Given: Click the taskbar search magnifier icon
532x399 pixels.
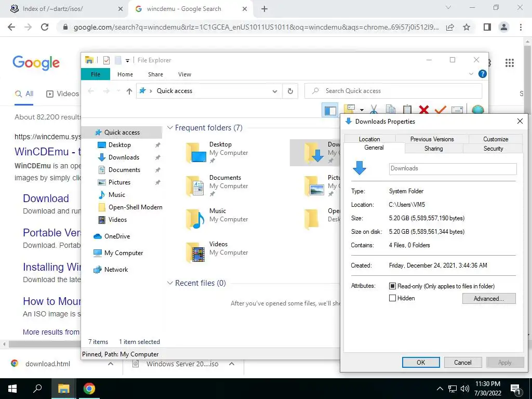Looking at the screenshot, I should (37, 389).
